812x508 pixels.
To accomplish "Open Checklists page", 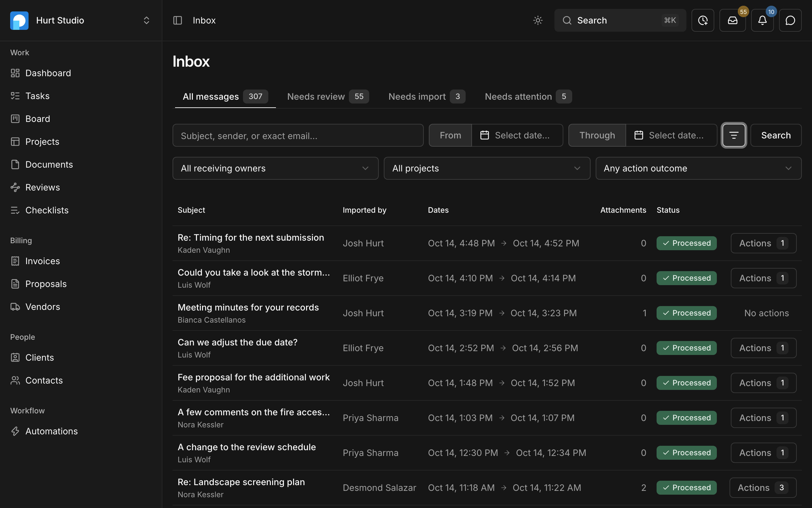I will click(x=81, y=210).
